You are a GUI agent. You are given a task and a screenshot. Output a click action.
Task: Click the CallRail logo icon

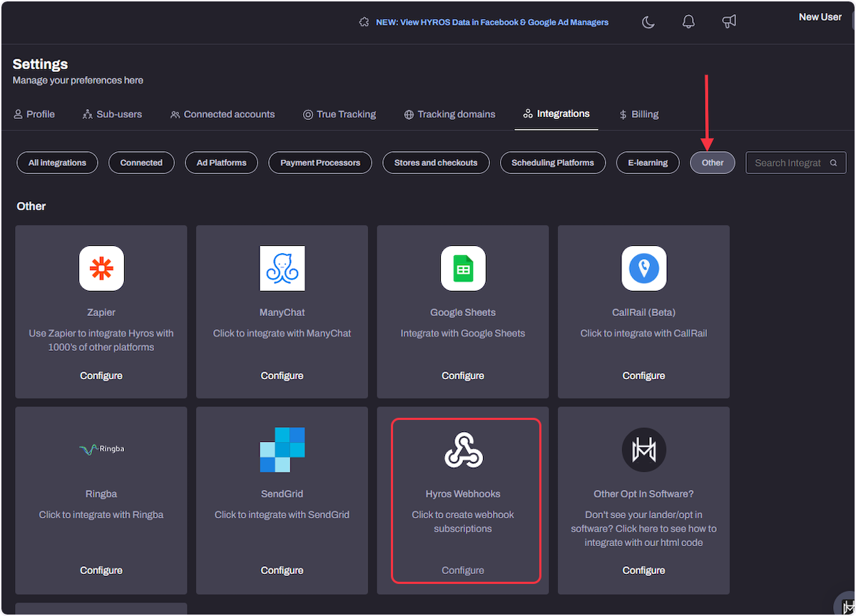coord(644,268)
